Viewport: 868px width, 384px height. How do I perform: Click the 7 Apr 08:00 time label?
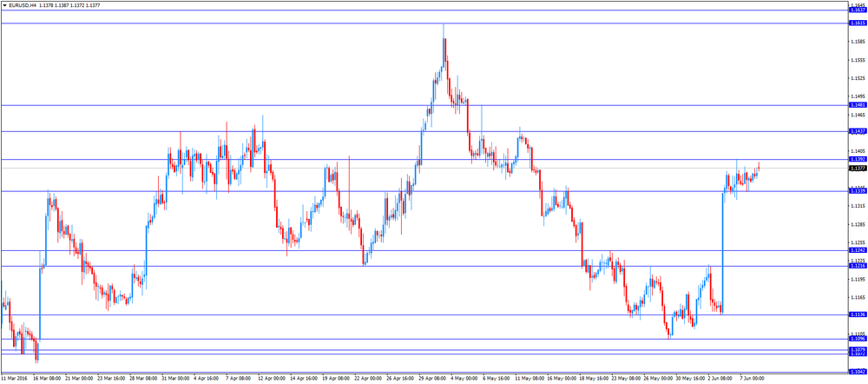click(x=240, y=380)
